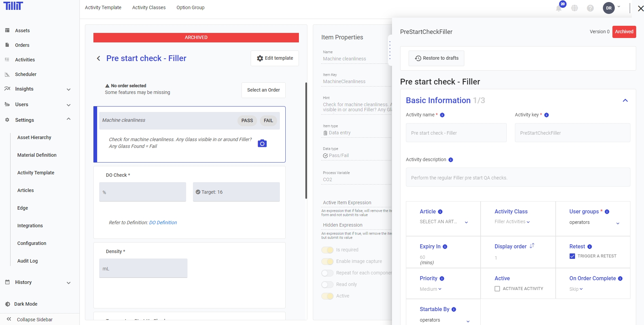Viewport: 644px width, 325px height.
Task: Click the DO Check percent input field
Action: click(x=143, y=192)
